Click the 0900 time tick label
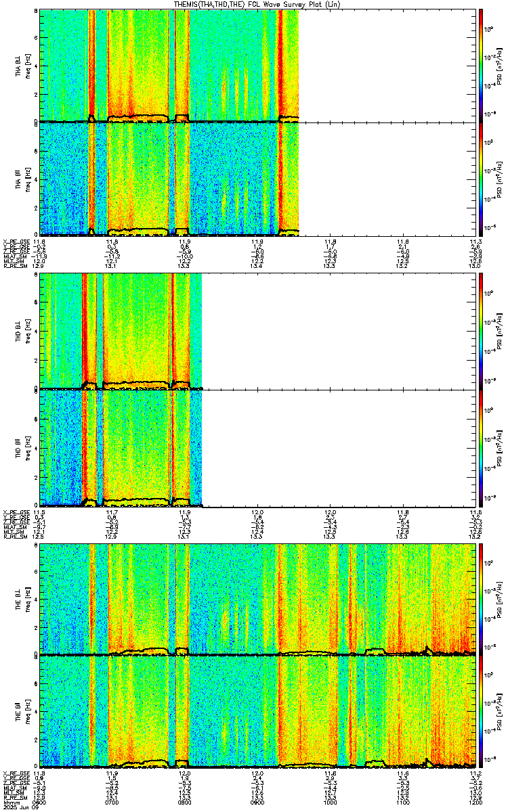This screenshot has height=812, width=508. click(x=257, y=803)
